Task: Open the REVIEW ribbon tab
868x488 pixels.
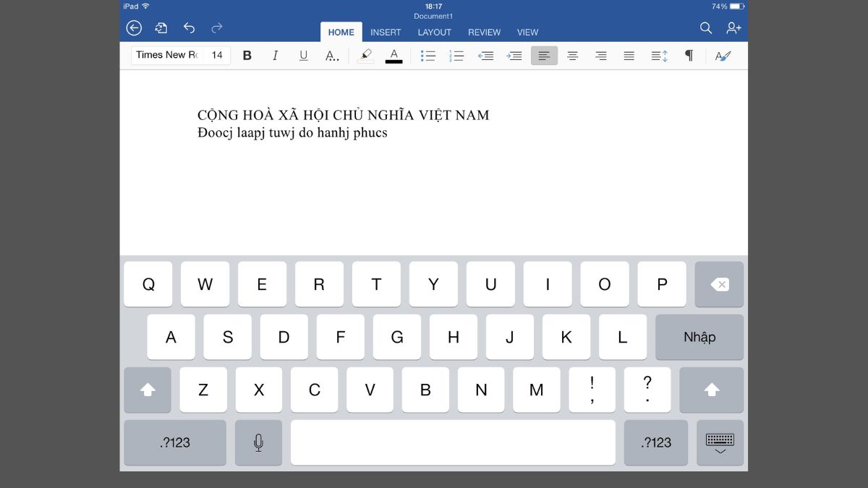Action: [484, 32]
